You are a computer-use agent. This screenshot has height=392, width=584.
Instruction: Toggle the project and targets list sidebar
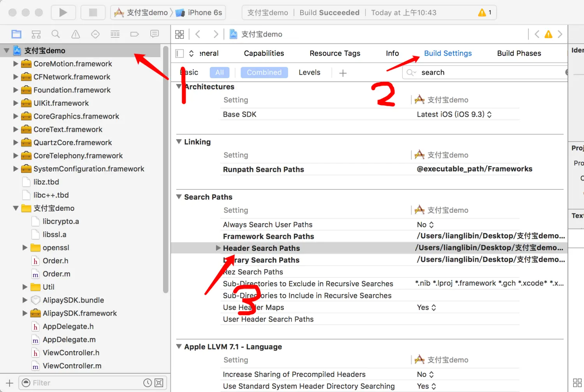click(x=179, y=53)
